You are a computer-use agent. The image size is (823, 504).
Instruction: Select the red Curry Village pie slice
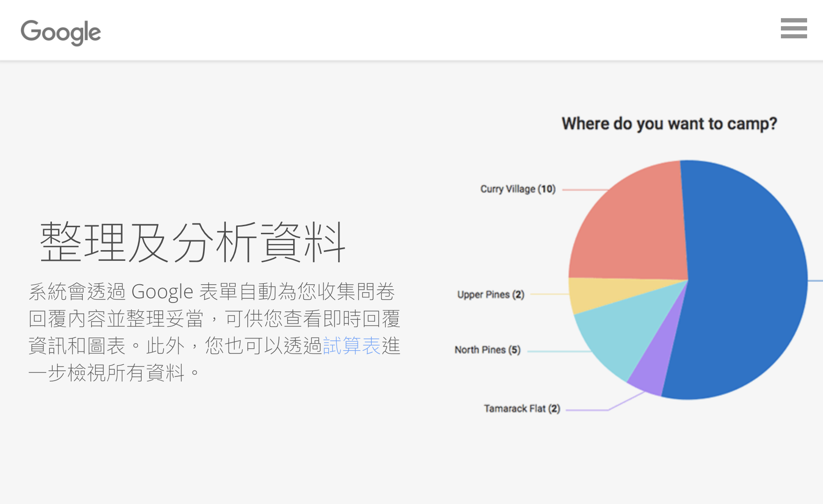(x=631, y=229)
